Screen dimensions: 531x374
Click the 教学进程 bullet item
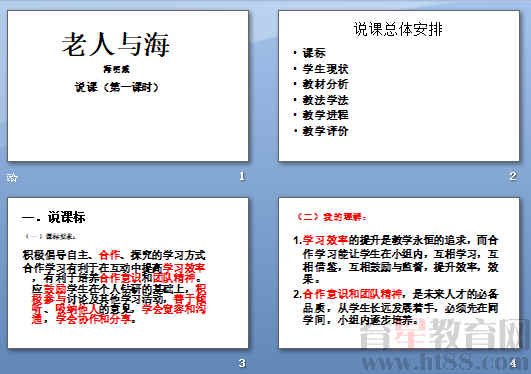coord(325,115)
